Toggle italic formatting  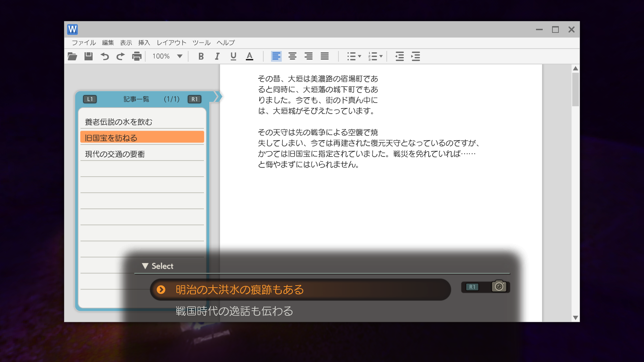click(x=217, y=56)
